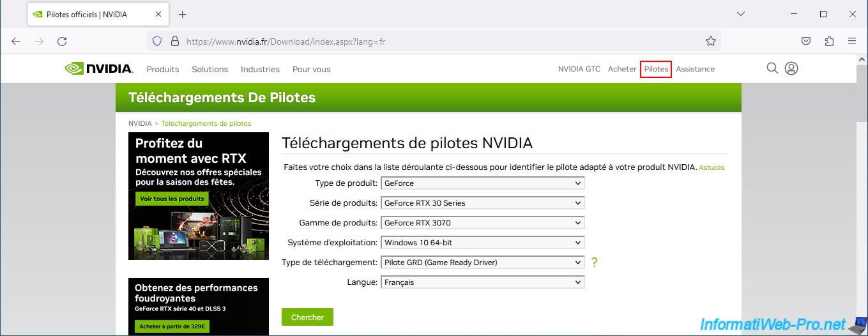Expand the Série de produits dropdown

(482, 203)
